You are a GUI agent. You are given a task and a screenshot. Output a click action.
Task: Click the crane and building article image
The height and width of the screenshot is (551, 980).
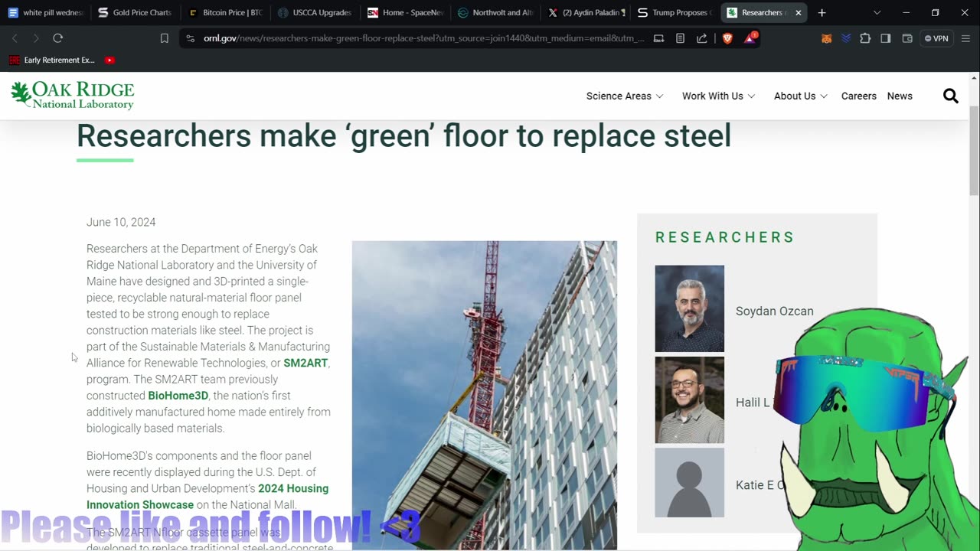coord(484,395)
